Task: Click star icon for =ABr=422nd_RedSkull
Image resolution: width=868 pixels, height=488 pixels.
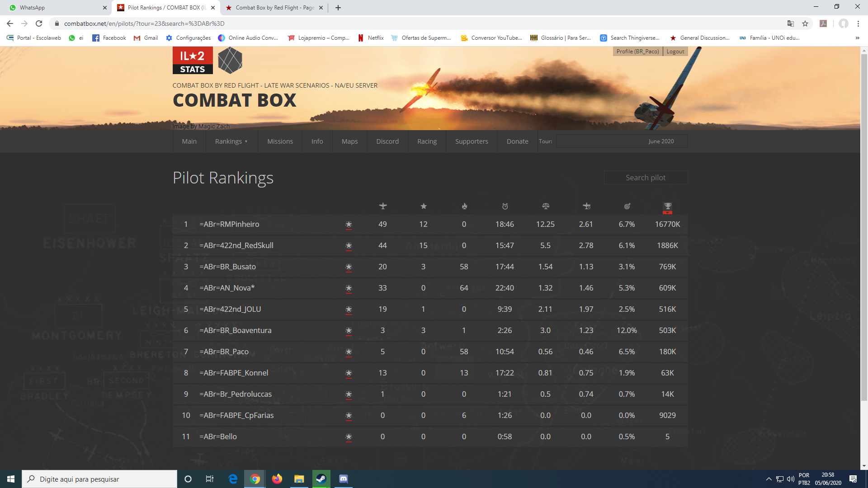Action: tap(349, 246)
